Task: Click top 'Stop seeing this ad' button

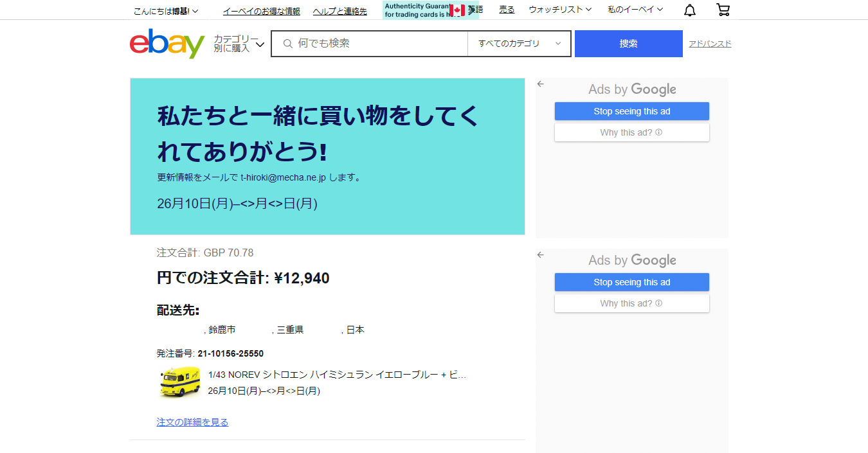Action: pos(631,111)
